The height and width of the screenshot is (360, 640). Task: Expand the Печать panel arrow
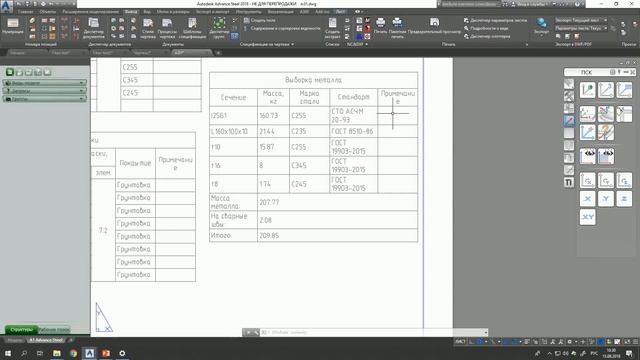coord(527,44)
